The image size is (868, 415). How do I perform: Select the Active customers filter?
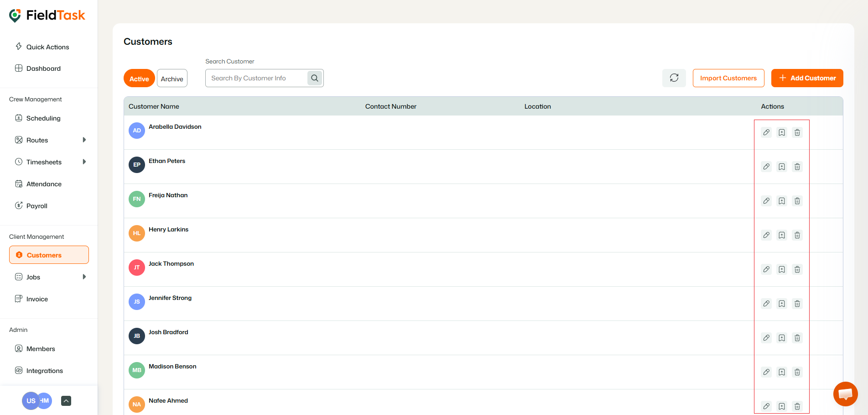(x=139, y=78)
